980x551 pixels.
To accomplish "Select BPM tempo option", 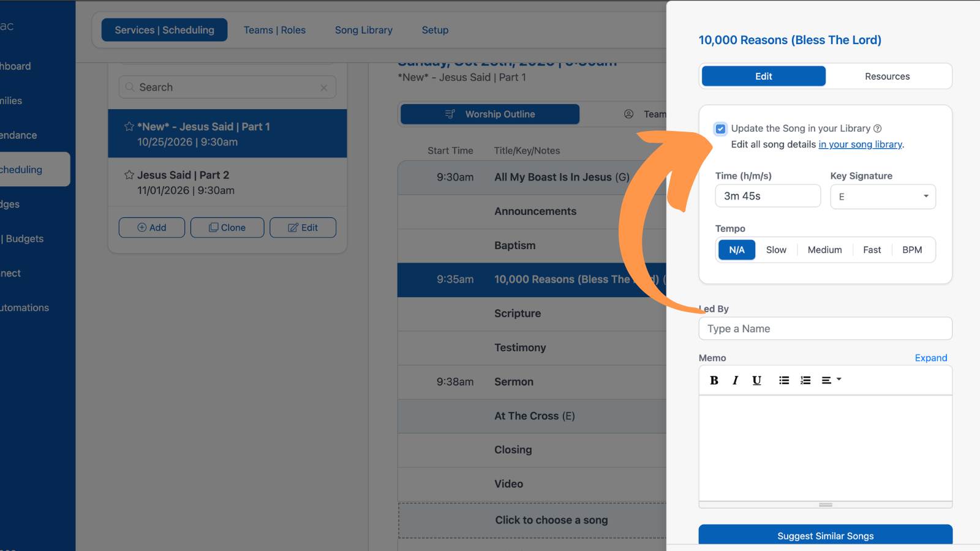I will [x=912, y=250].
